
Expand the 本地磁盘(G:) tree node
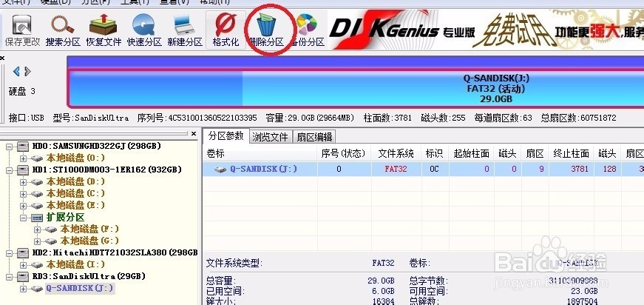37,241
